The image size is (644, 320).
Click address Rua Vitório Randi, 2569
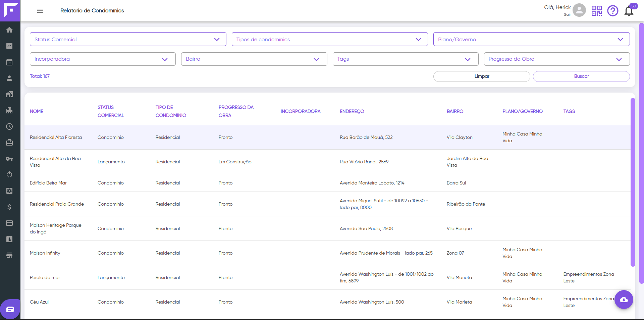point(364,162)
